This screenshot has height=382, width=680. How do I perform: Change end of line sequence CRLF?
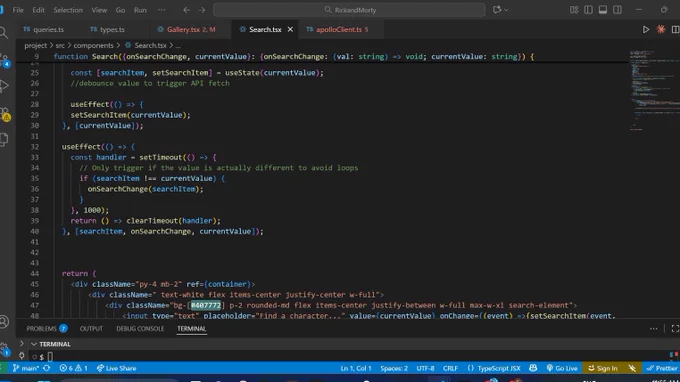pyautogui.click(x=450, y=368)
